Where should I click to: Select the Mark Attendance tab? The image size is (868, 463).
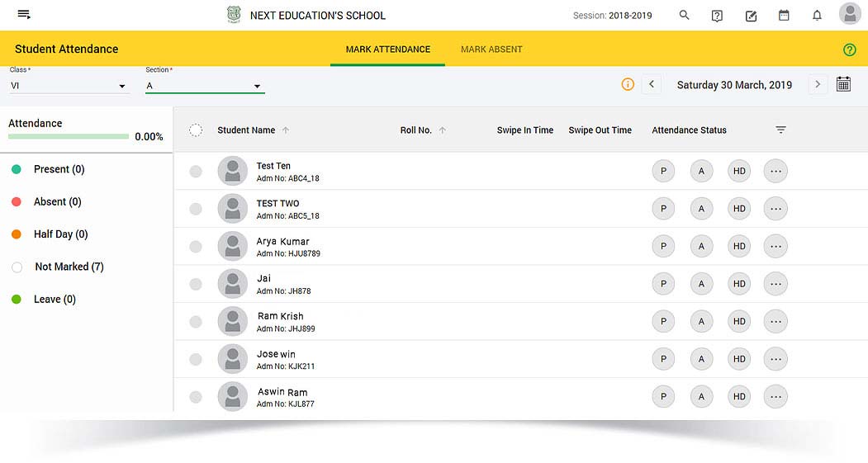coord(387,50)
